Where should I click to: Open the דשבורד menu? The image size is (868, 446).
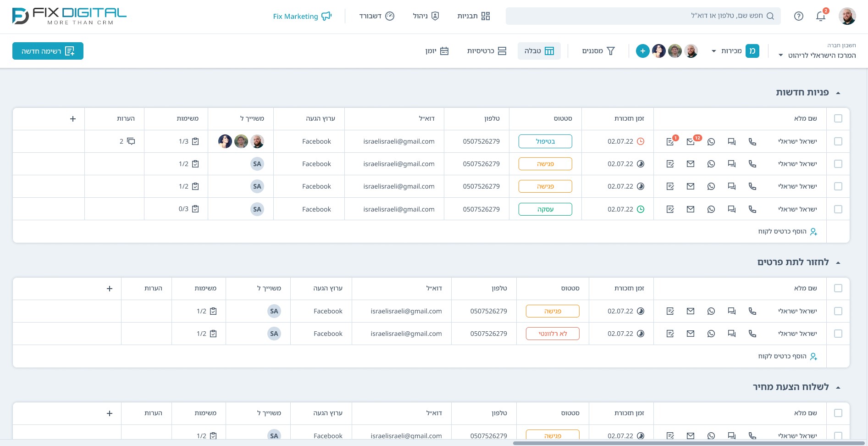(x=376, y=16)
